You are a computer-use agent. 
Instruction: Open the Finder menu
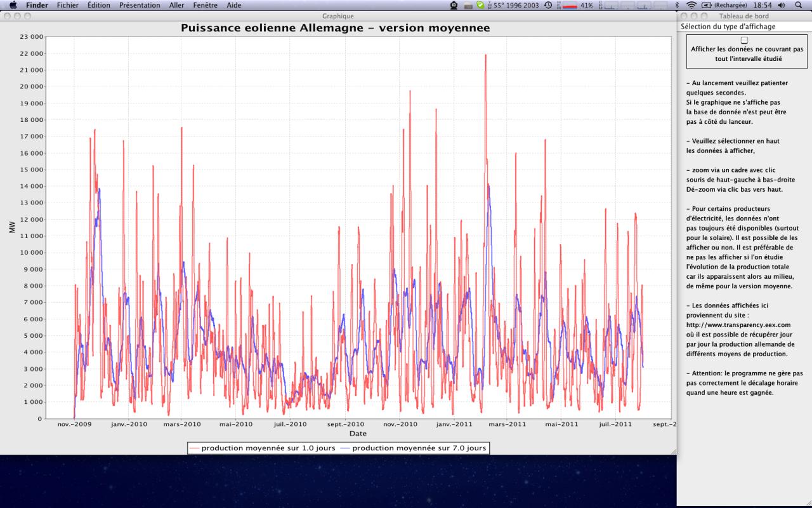click(37, 5)
